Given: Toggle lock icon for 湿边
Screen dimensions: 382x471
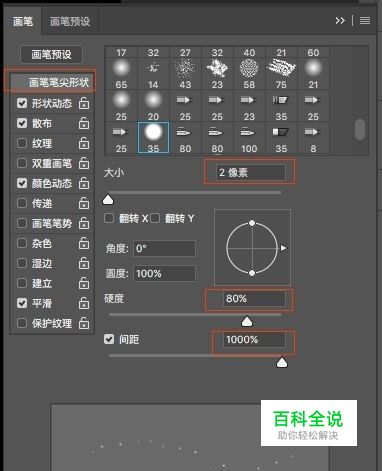Looking at the screenshot, I should (x=84, y=263).
